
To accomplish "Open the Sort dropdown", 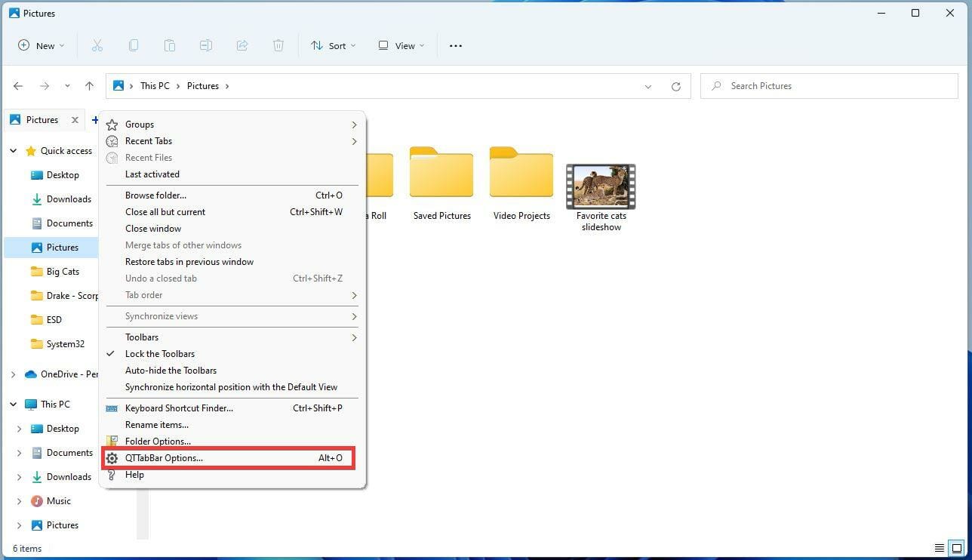I will tap(333, 45).
